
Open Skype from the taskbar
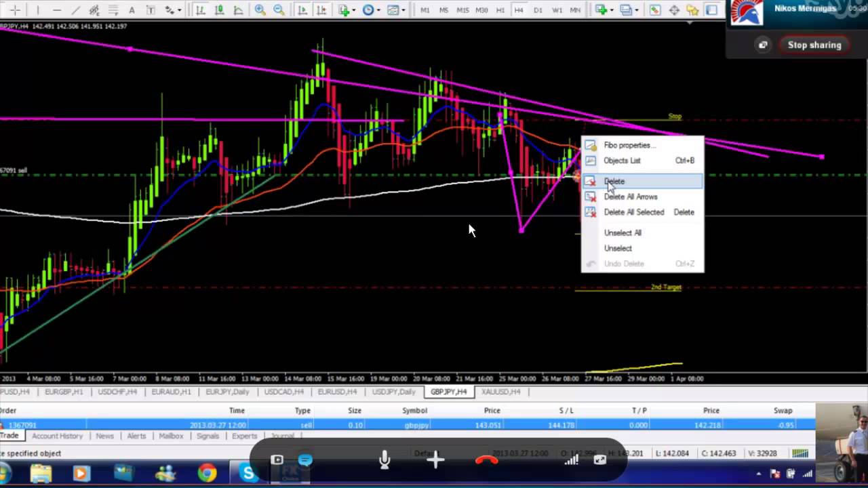pyautogui.click(x=248, y=473)
